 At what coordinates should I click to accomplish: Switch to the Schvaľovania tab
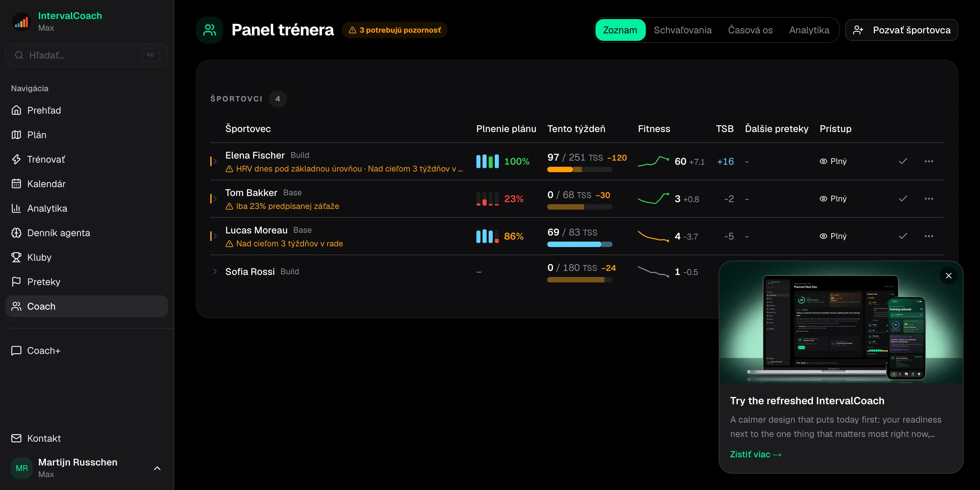click(683, 30)
